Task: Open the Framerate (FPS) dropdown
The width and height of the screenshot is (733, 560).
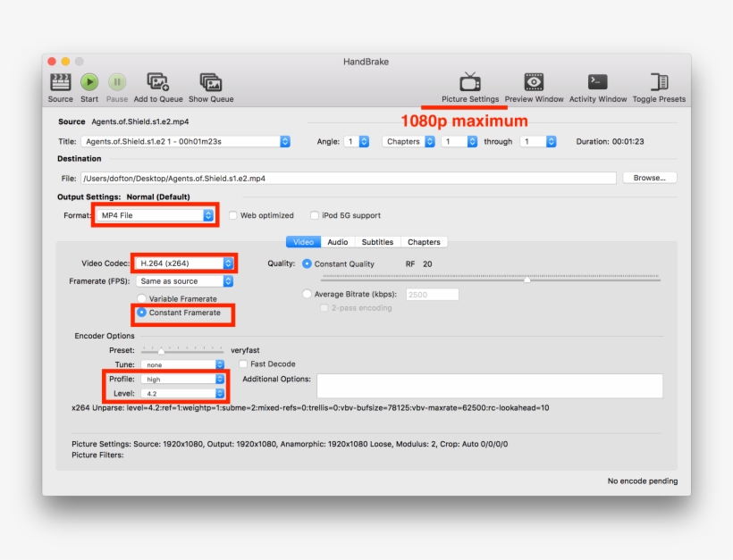Action: [x=185, y=281]
